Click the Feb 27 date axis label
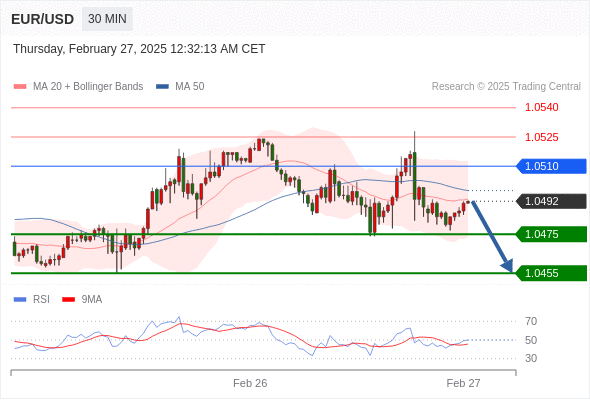 click(x=464, y=383)
